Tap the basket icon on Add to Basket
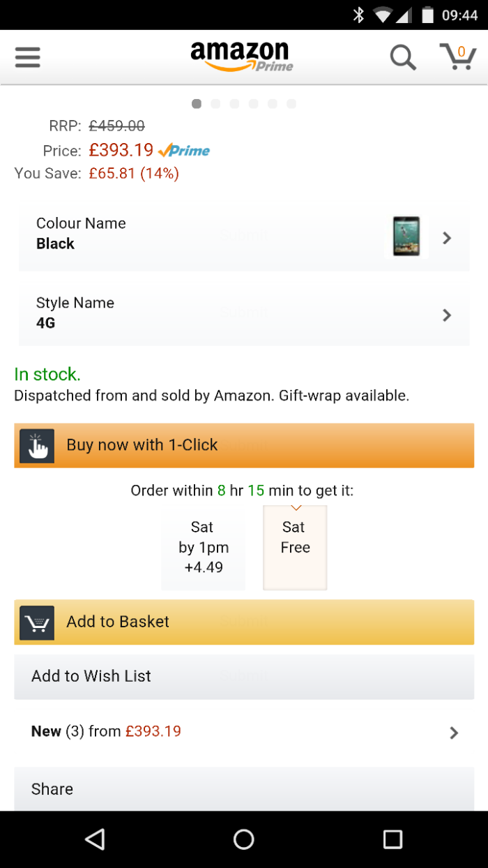 [37, 623]
